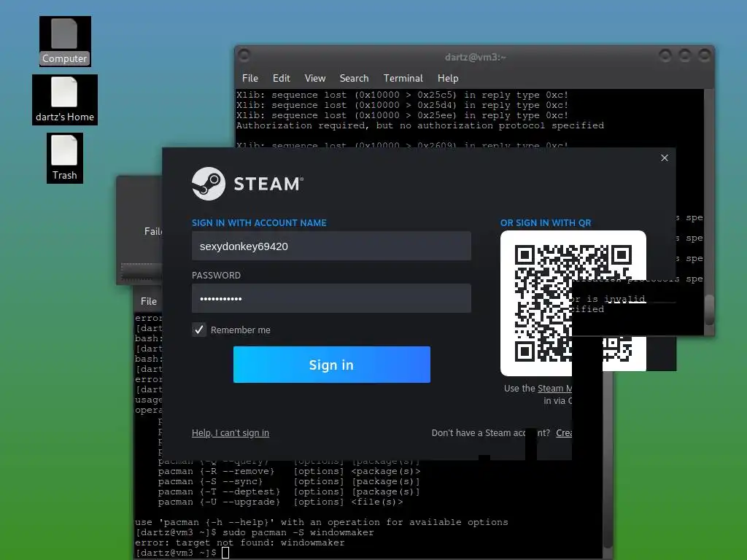Click the "pacman {-T --deptest}" usage line
Viewport: 747px width, 560px height.
[289, 491]
